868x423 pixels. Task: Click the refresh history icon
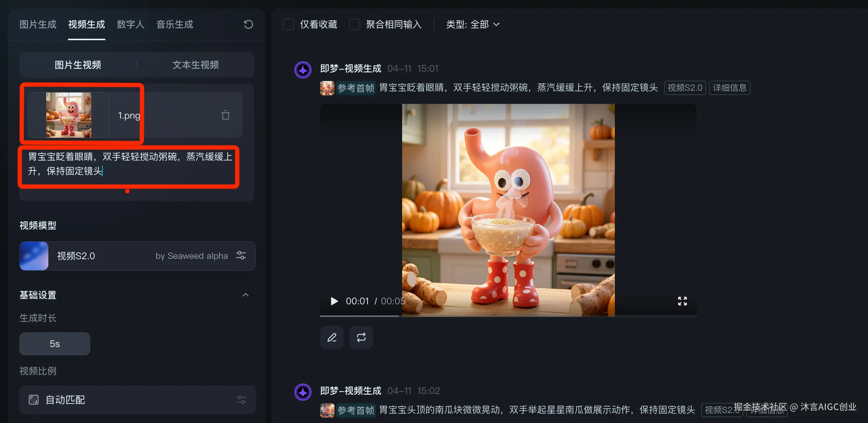tap(248, 24)
